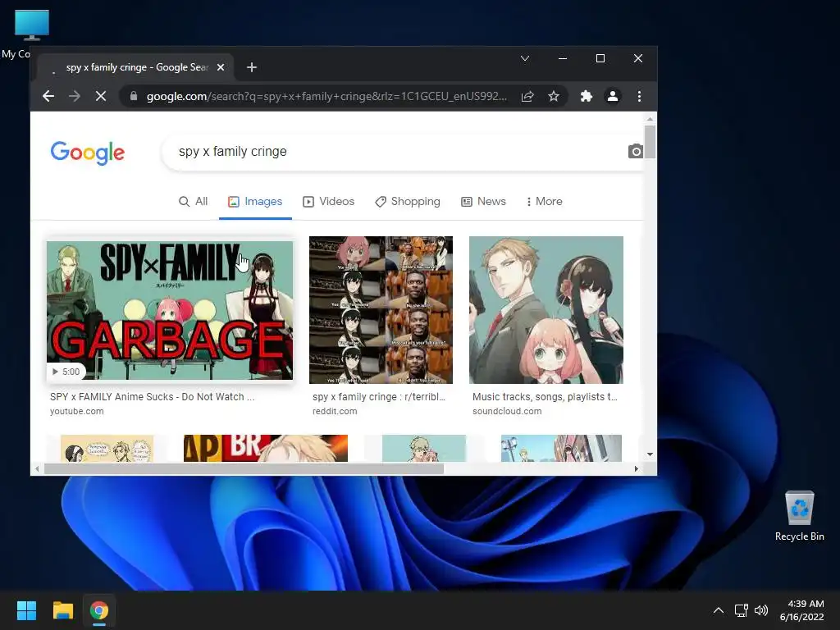The height and width of the screenshot is (630, 840).
Task: Search by image camera icon
Action: click(636, 152)
